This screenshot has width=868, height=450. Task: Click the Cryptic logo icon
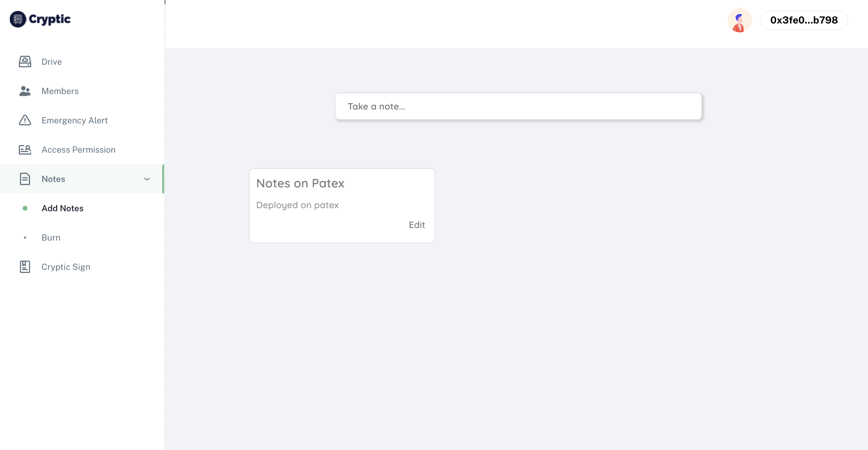click(18, 19)
